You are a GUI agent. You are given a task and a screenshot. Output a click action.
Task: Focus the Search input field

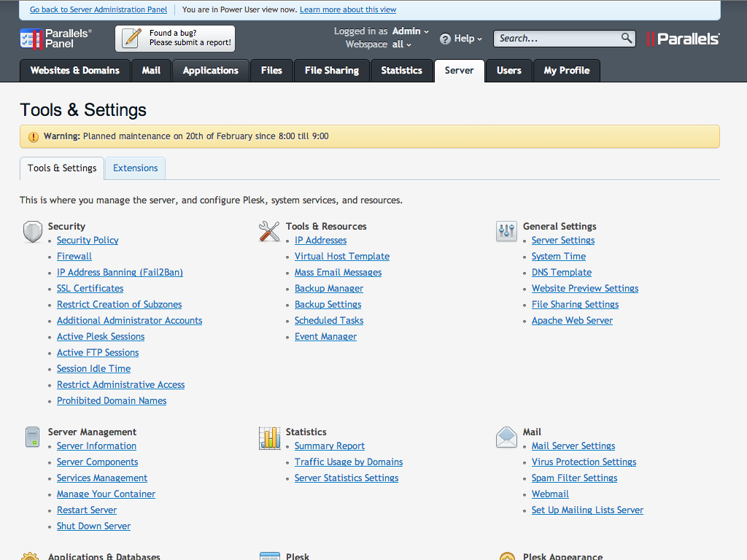click(557, 39)
